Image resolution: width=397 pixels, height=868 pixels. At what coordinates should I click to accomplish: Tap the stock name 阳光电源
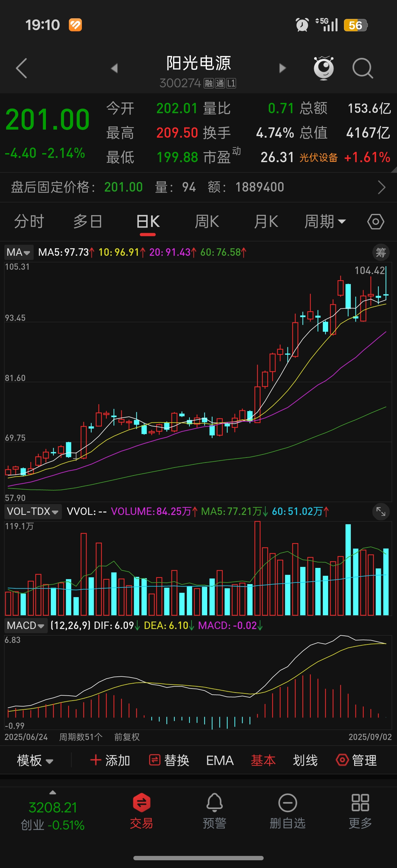point(198,63)
